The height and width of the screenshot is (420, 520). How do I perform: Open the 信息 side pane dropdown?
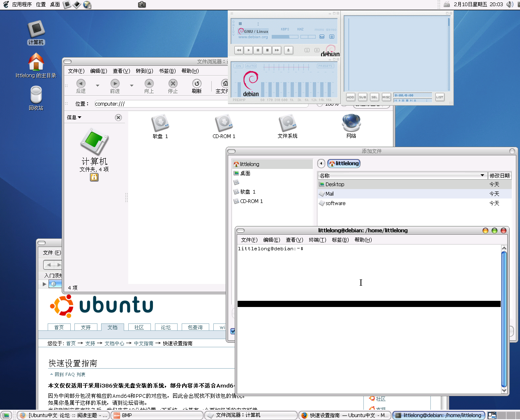point(74,118)
